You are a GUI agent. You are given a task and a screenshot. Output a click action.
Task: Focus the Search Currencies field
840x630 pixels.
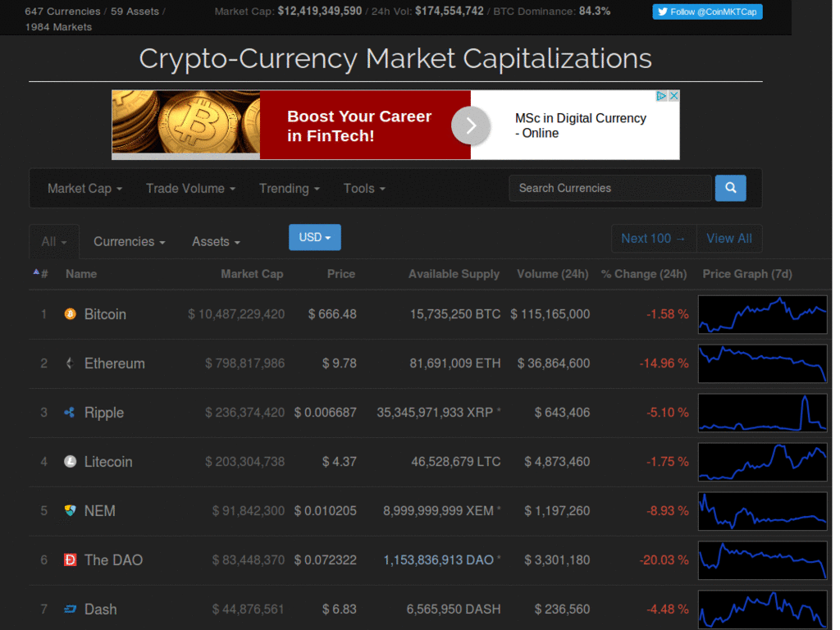tap(610, 188)
